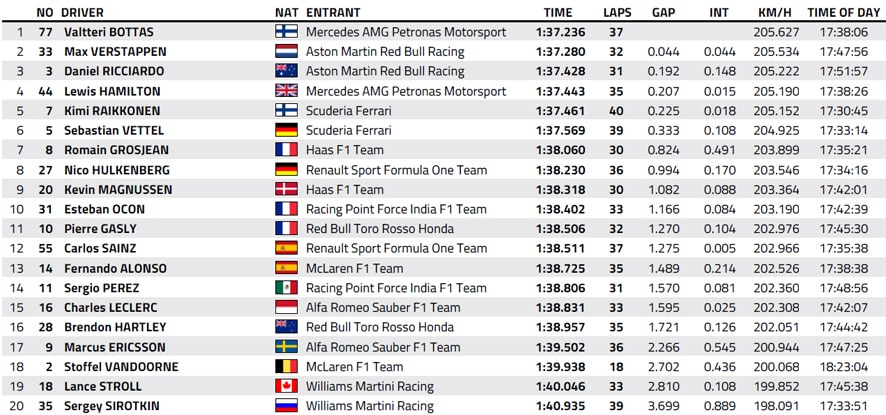Click Nico Hulkenberg's lap time 1:38.230
This screenshot has height=415, width=886.
561,170
